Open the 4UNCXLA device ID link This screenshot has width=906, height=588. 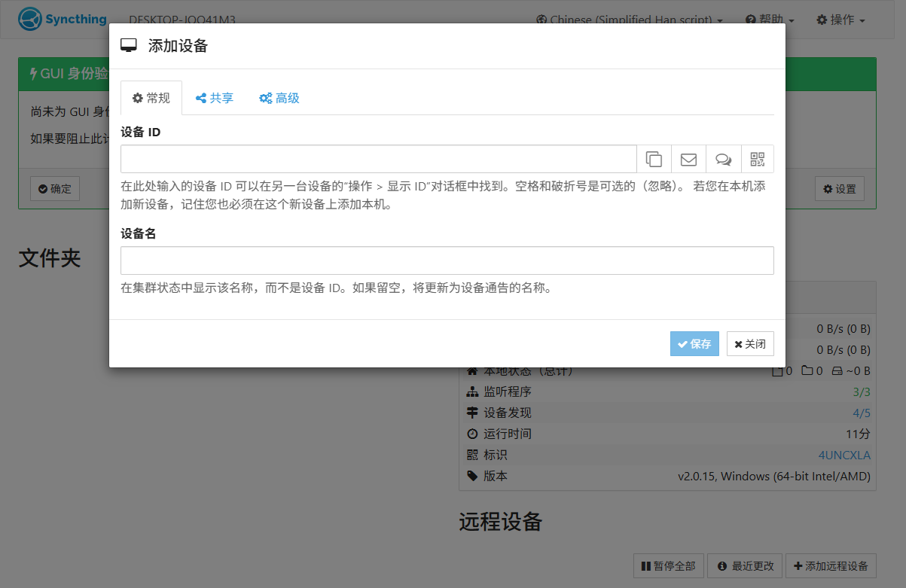click(x=843, y=455)
